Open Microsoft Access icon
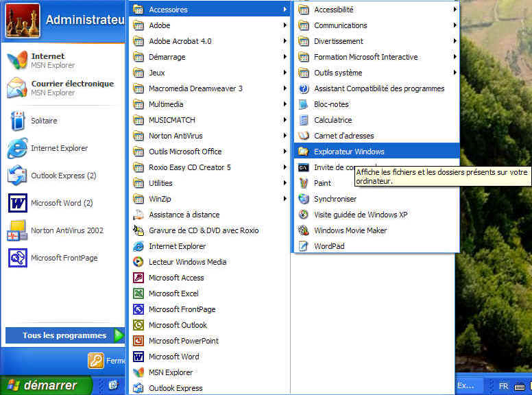The image size is (532, 395). (138, 278)
